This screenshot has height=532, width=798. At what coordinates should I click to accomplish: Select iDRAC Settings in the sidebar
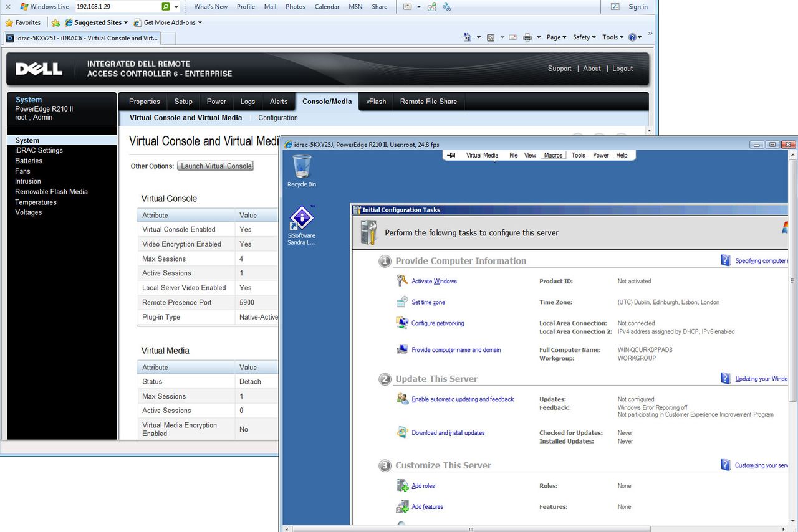point(39,150)
